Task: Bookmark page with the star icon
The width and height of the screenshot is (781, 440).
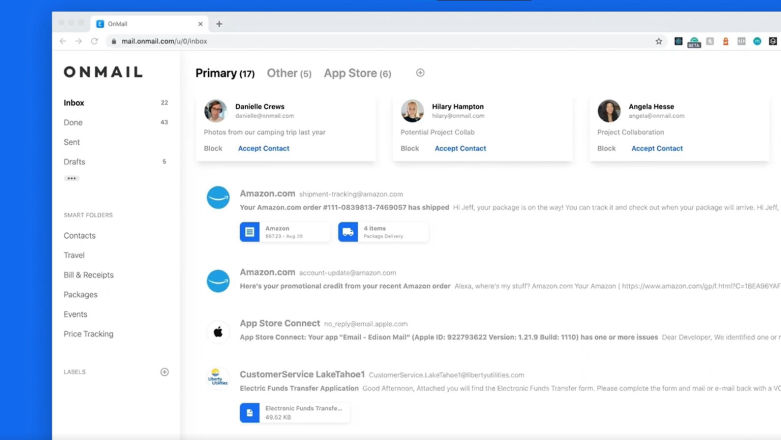Action: pos(658,41)
